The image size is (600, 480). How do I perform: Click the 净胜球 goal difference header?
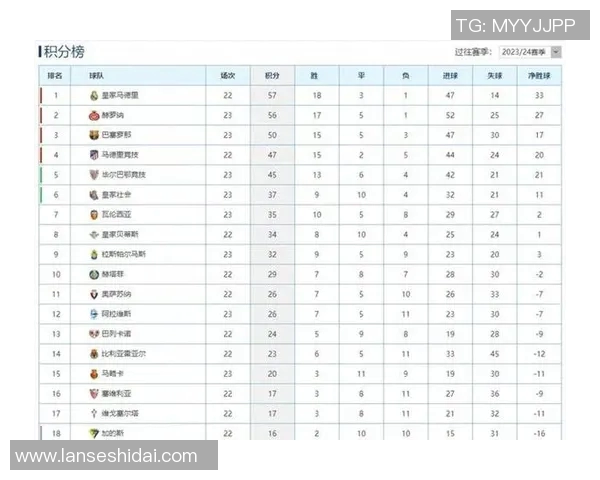click(x=539, y=75)
